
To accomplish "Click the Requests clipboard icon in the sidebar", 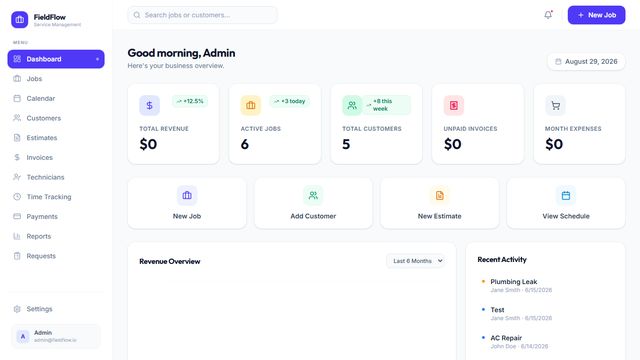I will (17, 256).
